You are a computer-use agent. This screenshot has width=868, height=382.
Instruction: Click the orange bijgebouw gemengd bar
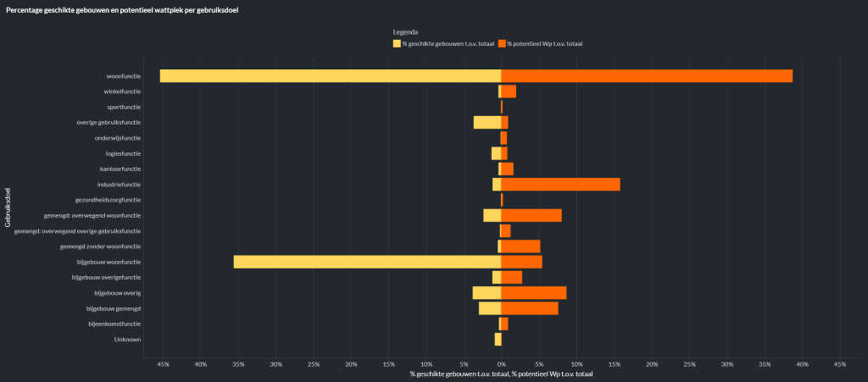click(x=530, y=308)
